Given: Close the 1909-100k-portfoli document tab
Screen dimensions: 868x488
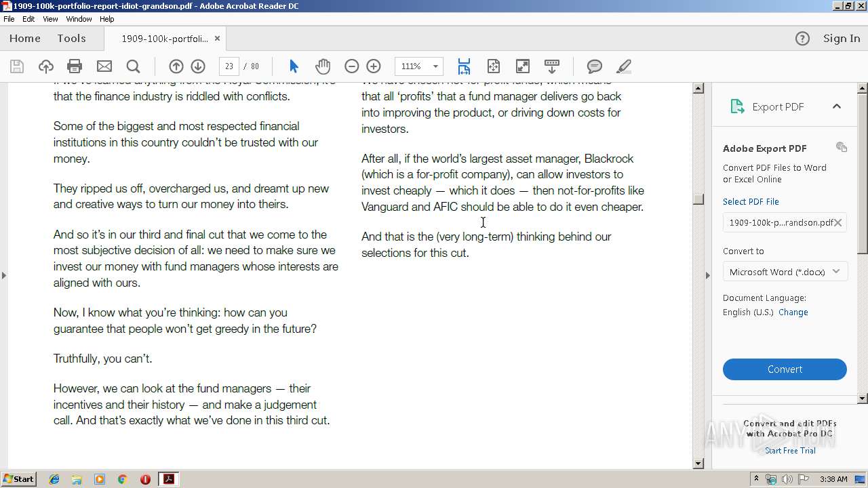Looking at the screenshot, I should [x=217, y=39].
